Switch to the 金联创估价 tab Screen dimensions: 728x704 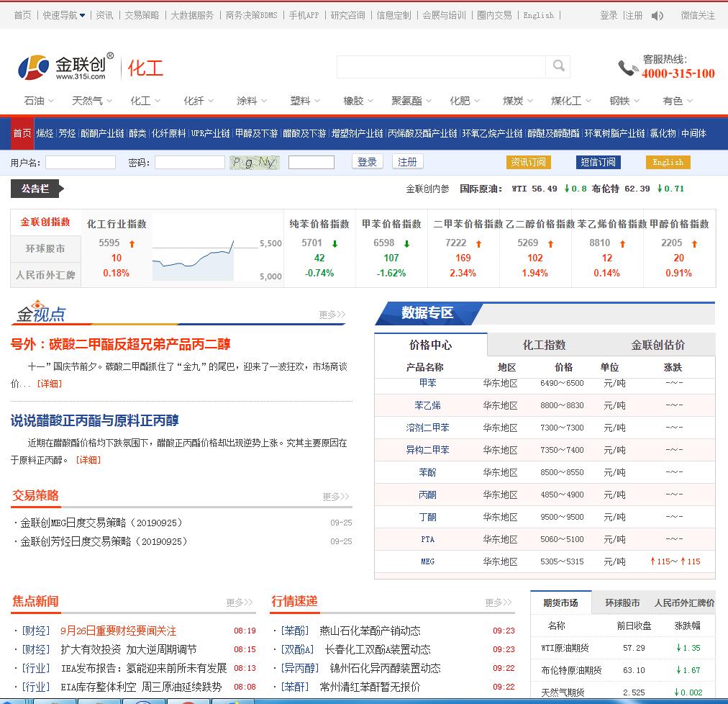pos(658,346)
